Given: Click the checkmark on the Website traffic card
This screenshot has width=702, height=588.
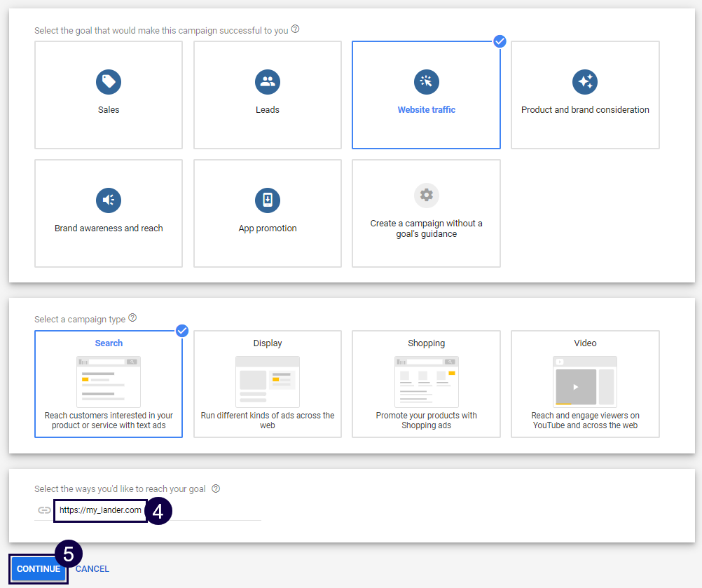Looking at the screenshot, I should 500,41.
